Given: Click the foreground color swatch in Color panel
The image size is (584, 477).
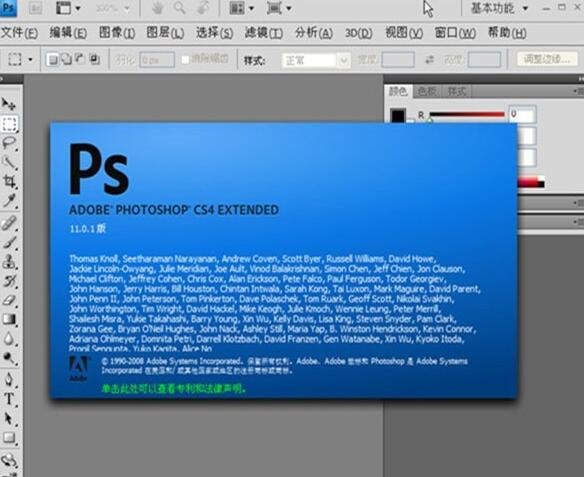Looking at the screenshot, I should click(x=398, y=116).
